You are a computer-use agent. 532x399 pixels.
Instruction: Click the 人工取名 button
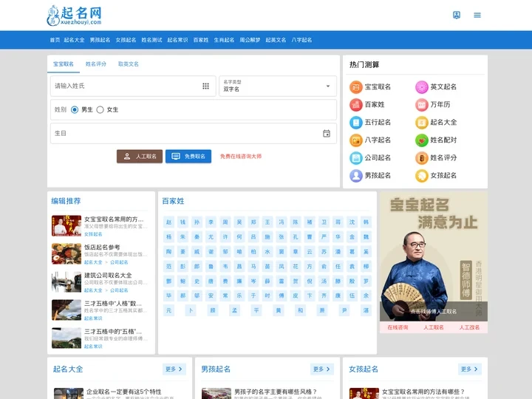(140, 157)
